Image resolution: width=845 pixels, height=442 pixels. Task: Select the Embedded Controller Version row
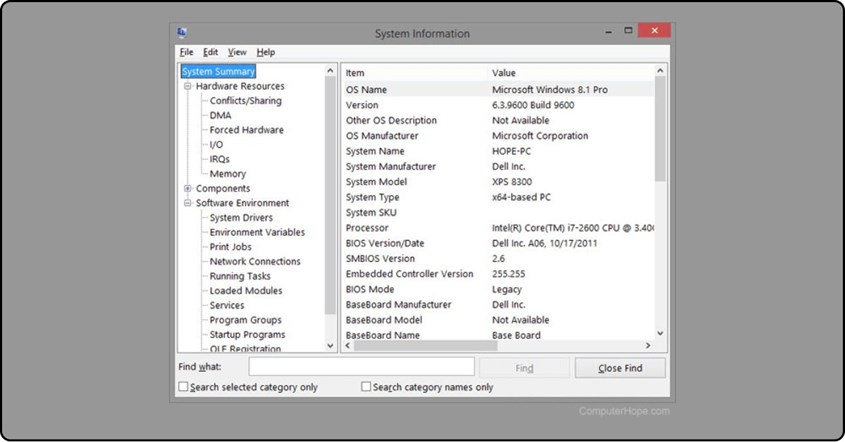pos(498,274)
